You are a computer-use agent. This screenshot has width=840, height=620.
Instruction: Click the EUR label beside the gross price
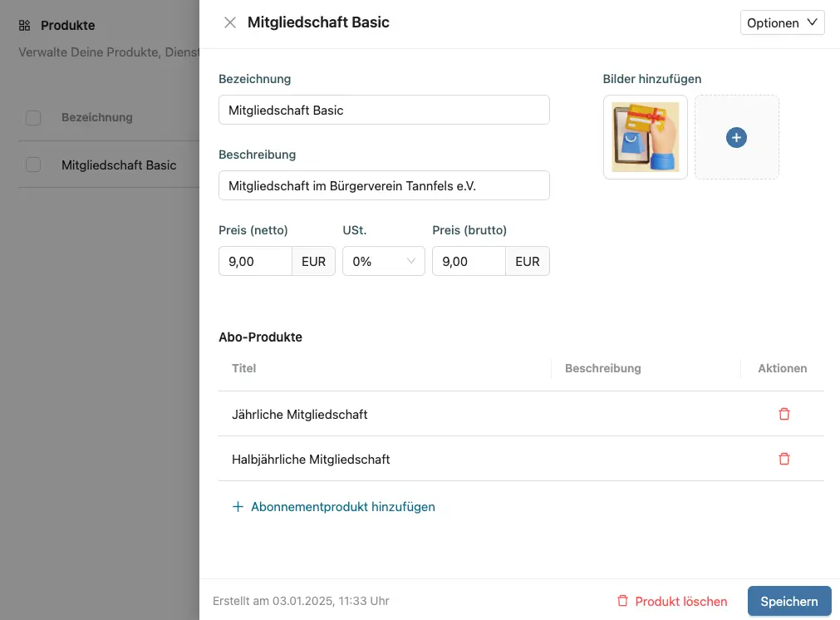point(528,260)
